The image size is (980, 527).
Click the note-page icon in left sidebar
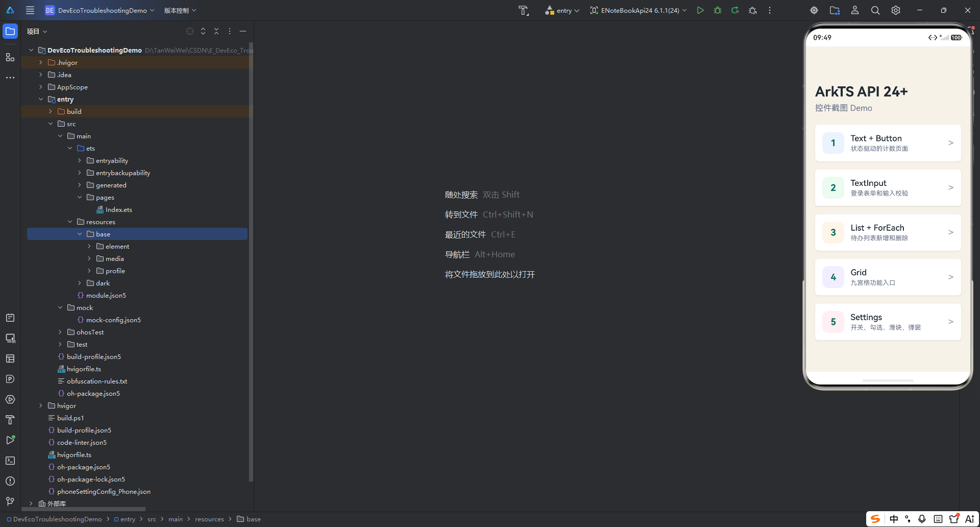click(x=10, y=318)
